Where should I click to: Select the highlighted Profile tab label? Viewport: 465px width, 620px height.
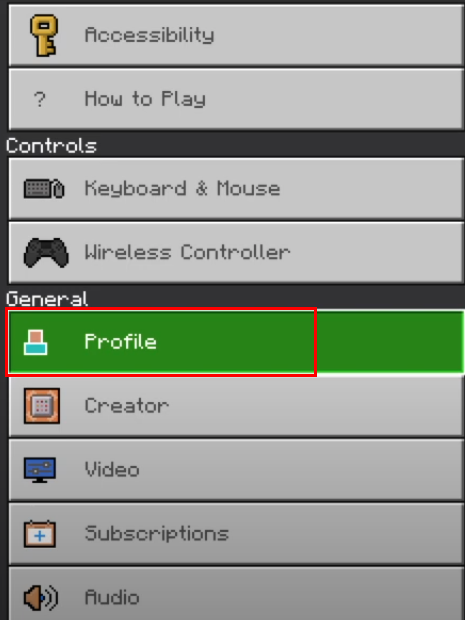[121, 342]
